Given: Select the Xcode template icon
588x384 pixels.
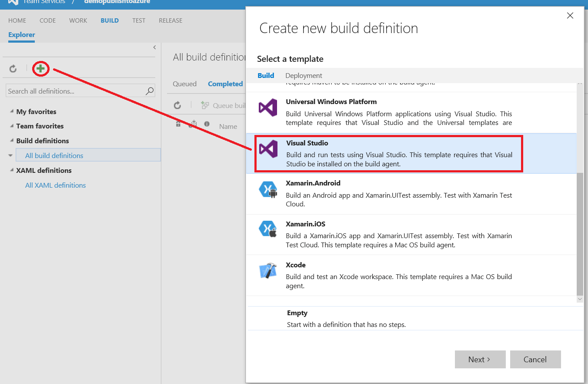Looking at the screenshot, I should click(268, 271).
